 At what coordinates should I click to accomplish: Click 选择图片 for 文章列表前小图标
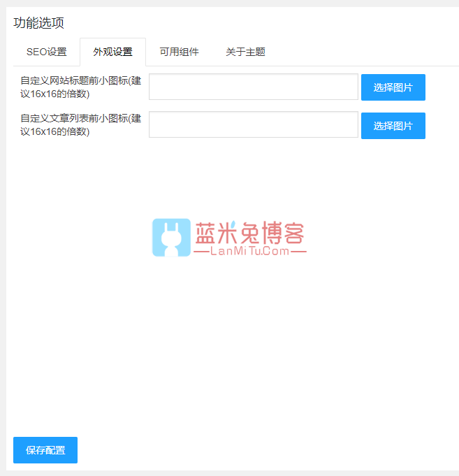click(x=393, y=126)
